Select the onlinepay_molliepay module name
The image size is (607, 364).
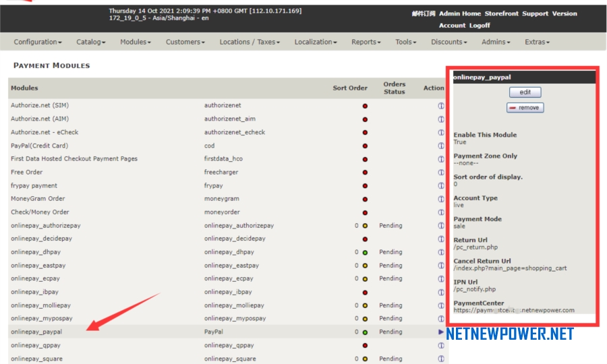[x=40, y=305]
